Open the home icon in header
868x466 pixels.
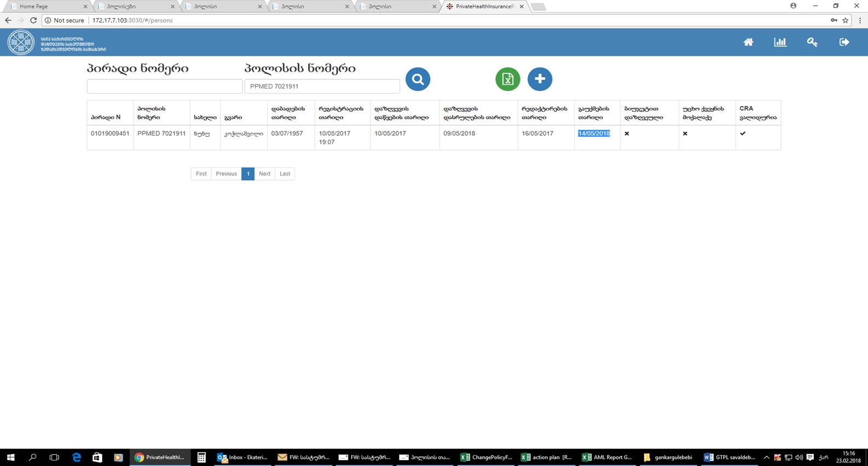click(748, 42)
